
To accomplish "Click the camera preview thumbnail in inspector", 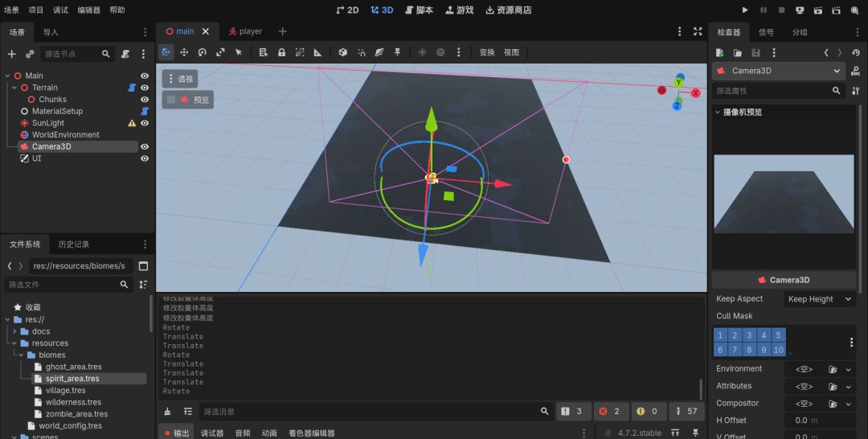I will [784, 194].
